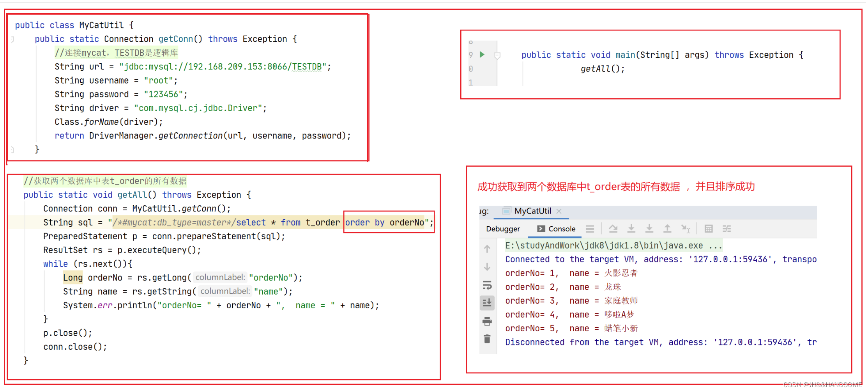This screenshot has height=391, width=868.
Task: Click the "123456" password string
Action: tap(163, 94)
